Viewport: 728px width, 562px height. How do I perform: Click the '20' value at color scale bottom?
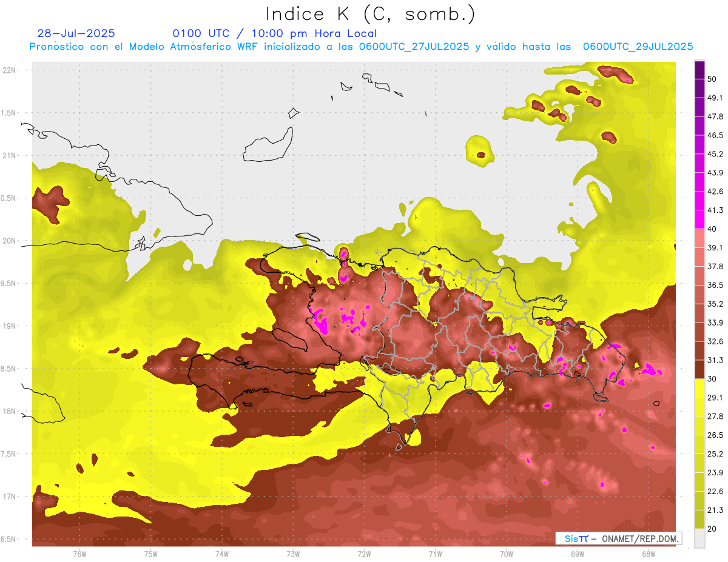click(x=712, y=529)
